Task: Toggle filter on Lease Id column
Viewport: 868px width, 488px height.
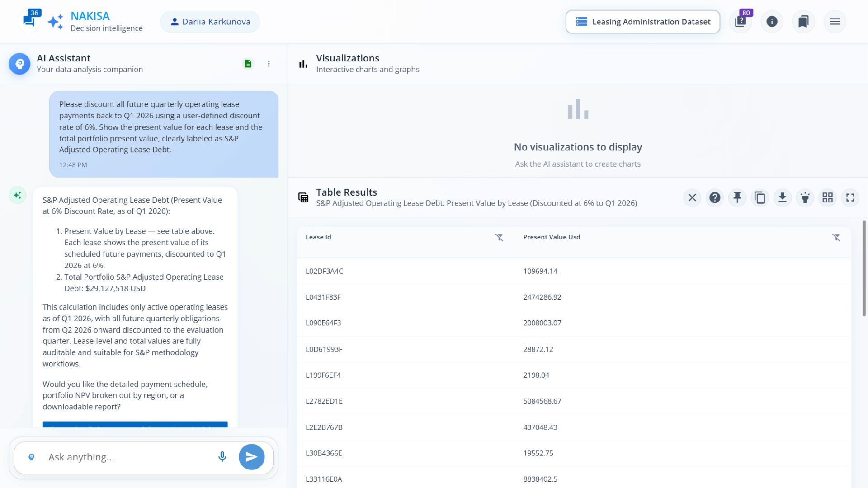Action: 499,237
